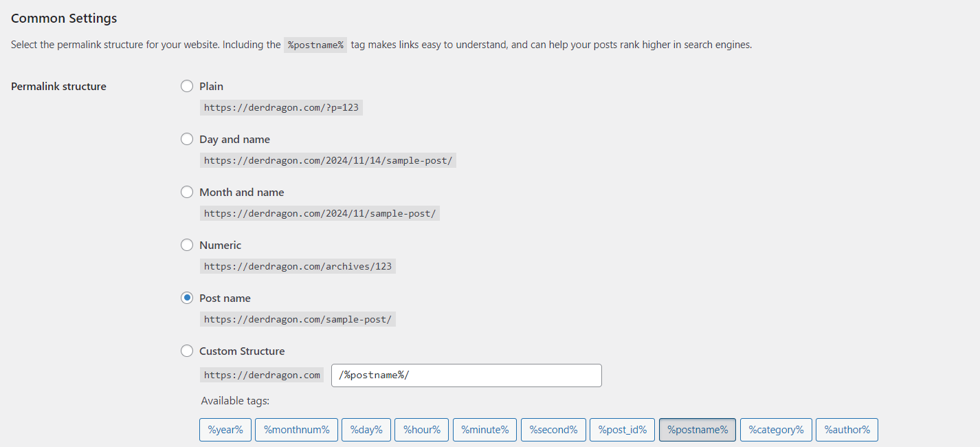Switch to the Custom Structure option
The image size is (980, 447).
click(x=187, y=351)
